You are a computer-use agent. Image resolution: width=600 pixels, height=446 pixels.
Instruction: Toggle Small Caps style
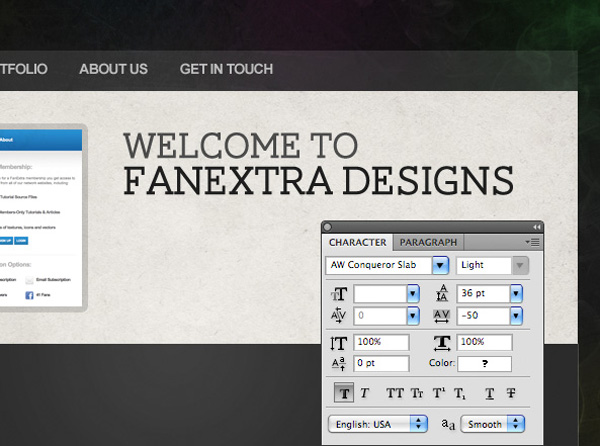pyautogui.click(x=417, y=393)
